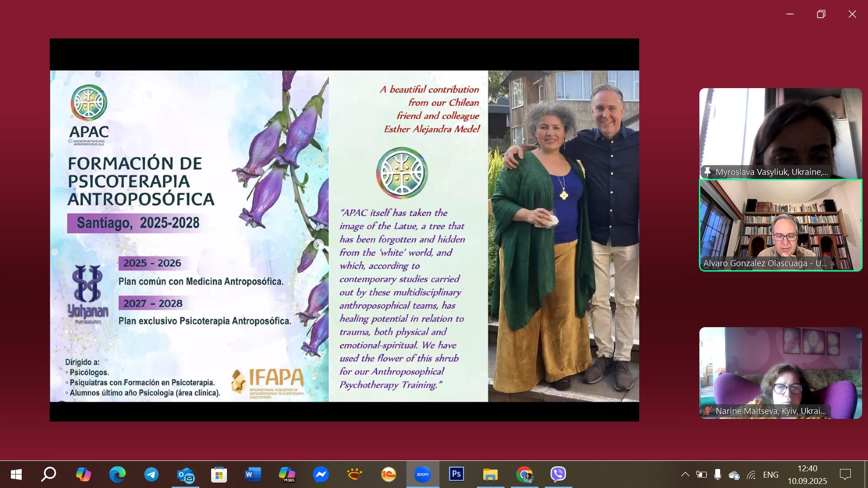Open Google Chrome from the taskbar
Viewport: 868px width, 488px height.
click(524, 474)
